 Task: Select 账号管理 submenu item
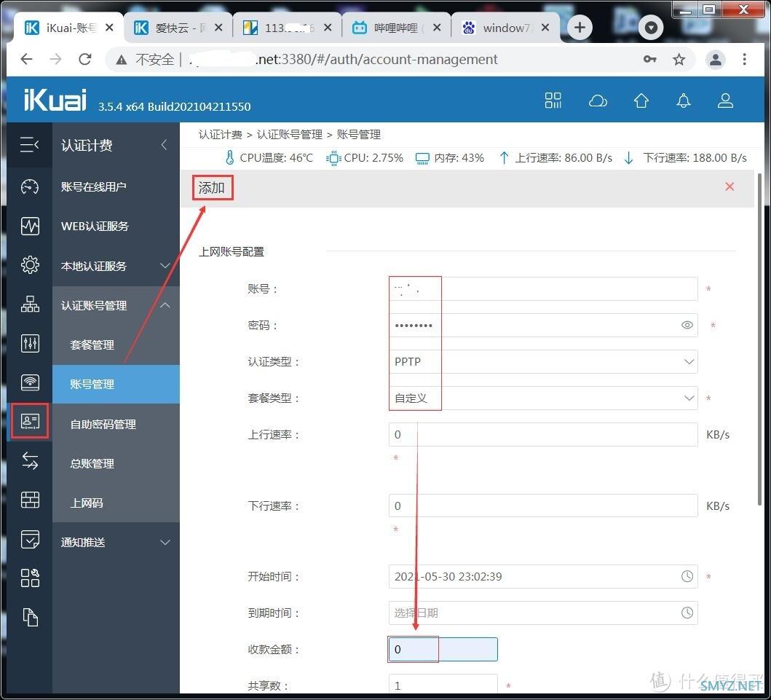pyautogui.click(x=116, y=384)
